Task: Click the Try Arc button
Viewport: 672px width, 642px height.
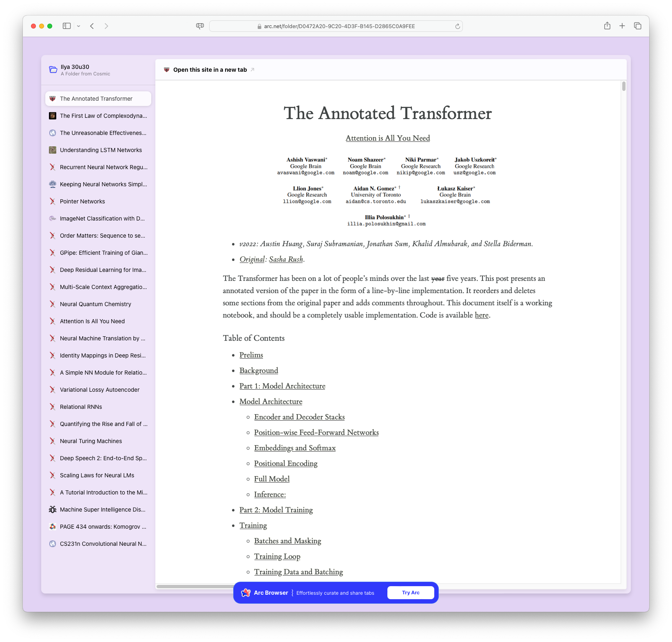Action: 411,592
